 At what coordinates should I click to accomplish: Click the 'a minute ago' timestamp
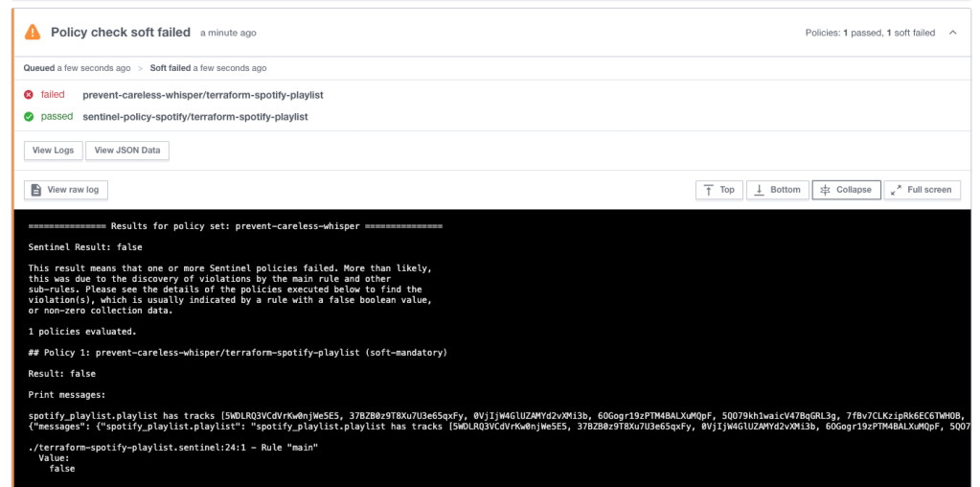(228, 34)
